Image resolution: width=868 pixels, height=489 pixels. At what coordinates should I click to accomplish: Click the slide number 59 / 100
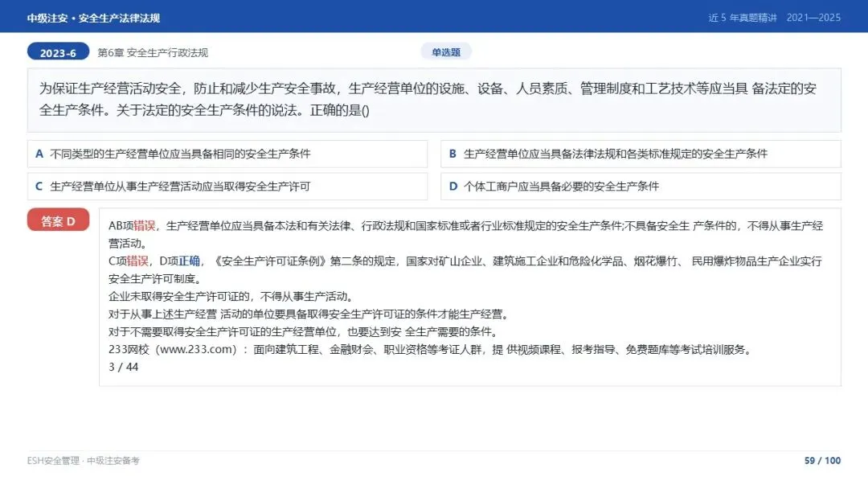coord(823,461)
